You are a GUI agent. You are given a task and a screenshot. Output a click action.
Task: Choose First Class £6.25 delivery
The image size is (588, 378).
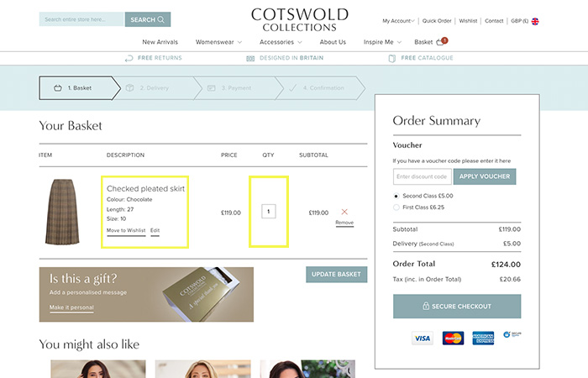[396, 207]
